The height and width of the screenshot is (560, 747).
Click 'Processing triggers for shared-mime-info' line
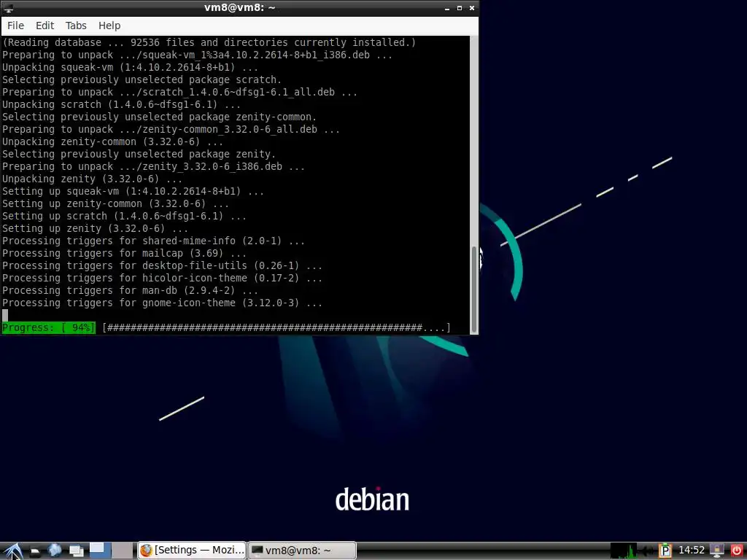pos(153,241)
